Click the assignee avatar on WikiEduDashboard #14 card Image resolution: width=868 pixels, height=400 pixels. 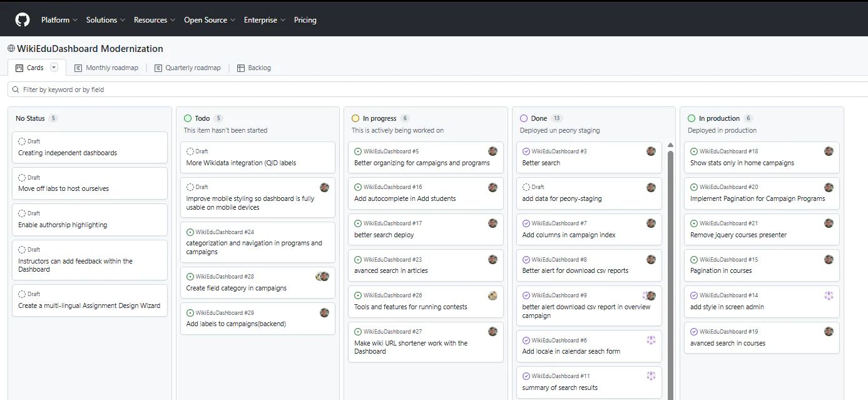829,295
